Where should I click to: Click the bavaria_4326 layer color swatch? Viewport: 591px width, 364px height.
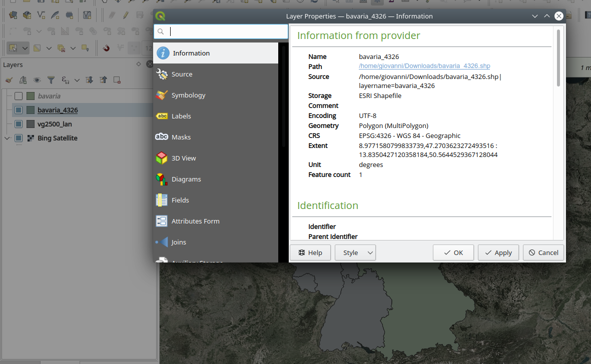pyautogui.click(x=31, y=110)
